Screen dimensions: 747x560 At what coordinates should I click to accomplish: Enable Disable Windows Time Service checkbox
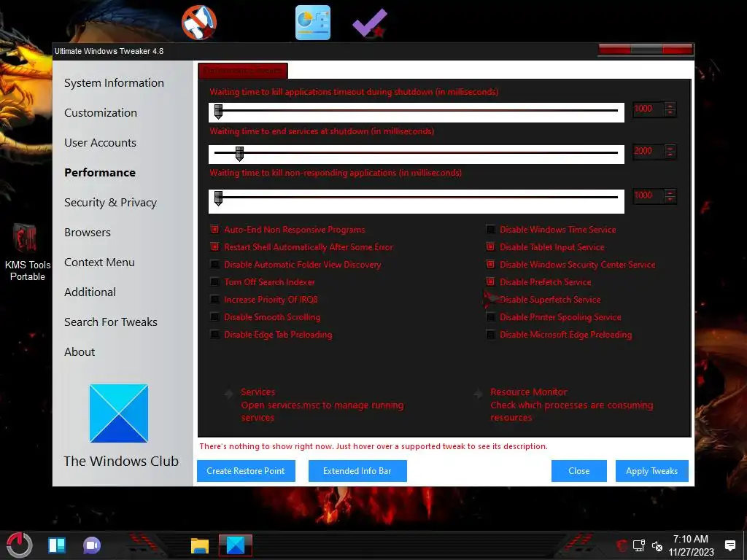point(490,230)
